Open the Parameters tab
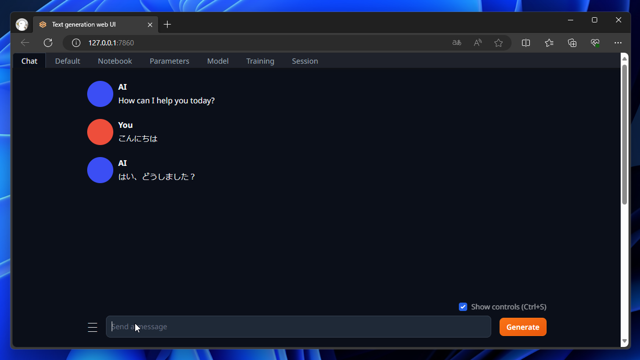 point(169,61)
